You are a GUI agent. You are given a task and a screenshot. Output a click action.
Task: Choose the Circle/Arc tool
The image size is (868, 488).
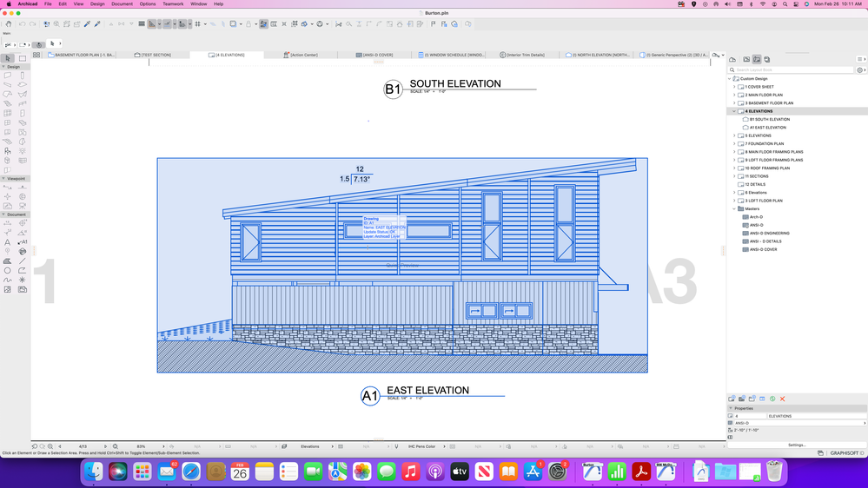[8, 271]
